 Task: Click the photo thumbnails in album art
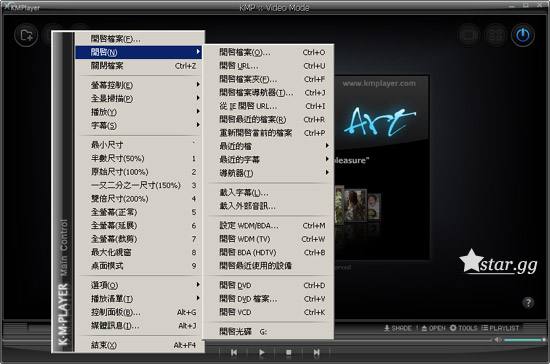pyautogui.click(x=358, y=205)
